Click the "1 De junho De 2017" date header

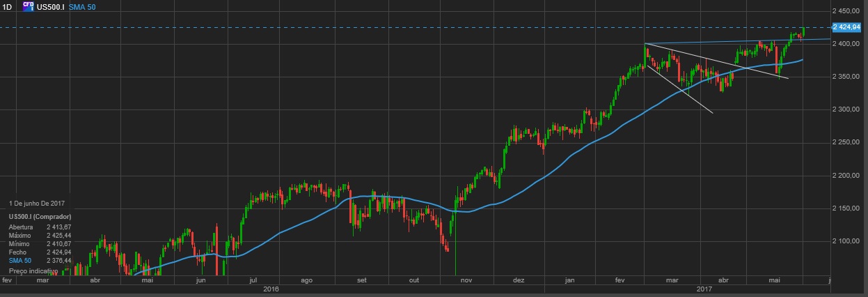click(38, 202)
